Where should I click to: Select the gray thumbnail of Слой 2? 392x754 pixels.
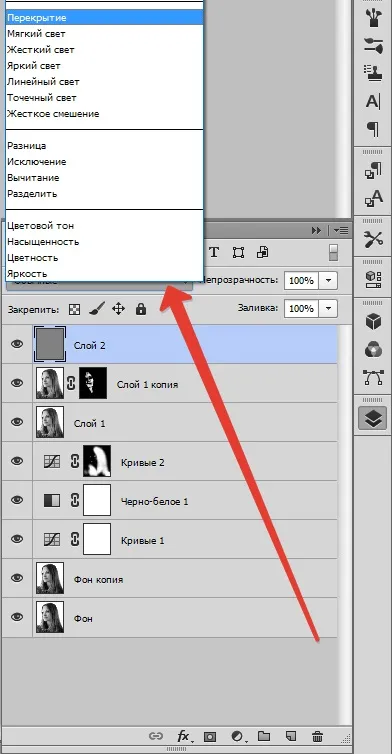pos(50,344)
